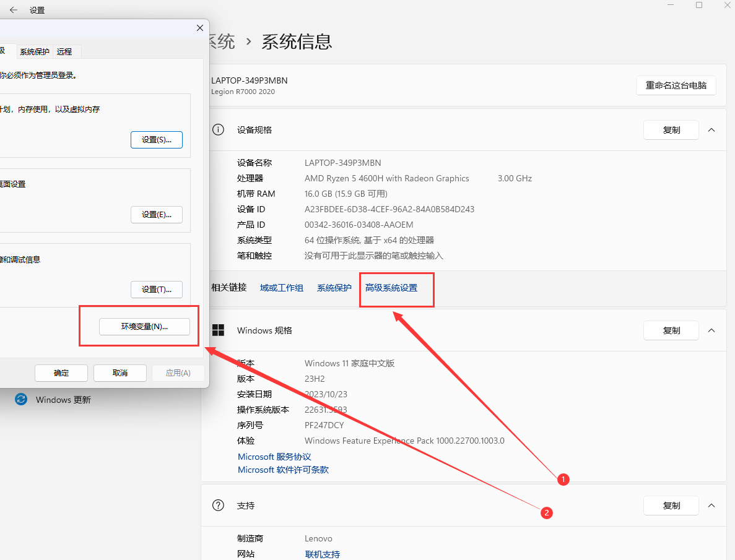Image resolution: width=735 pixels, height=560 pixels.
Task: Open performance 设置(S)... button
Action: coord(157,140)
